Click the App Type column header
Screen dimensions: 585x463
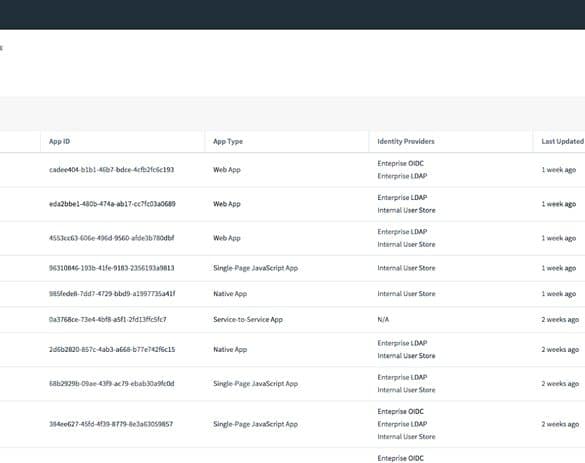pyautogui.click(x=228, y=141)
